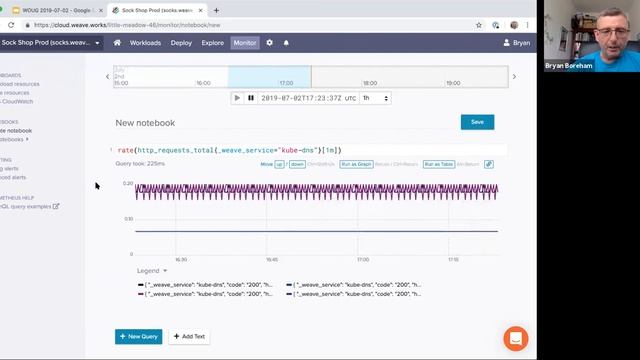
Task: Click Run as Table
Action: point(439,164)
